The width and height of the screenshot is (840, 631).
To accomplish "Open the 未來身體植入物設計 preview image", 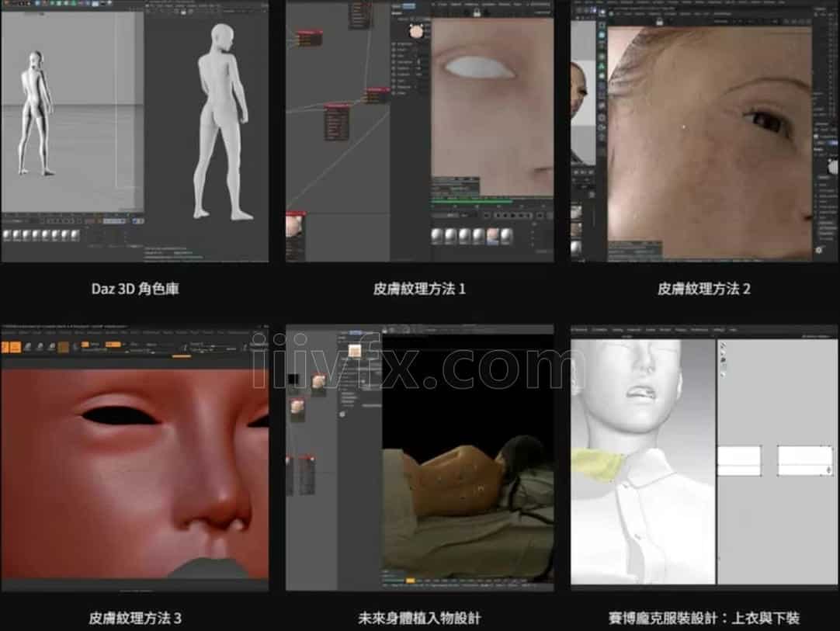I will tap(419, 457).
